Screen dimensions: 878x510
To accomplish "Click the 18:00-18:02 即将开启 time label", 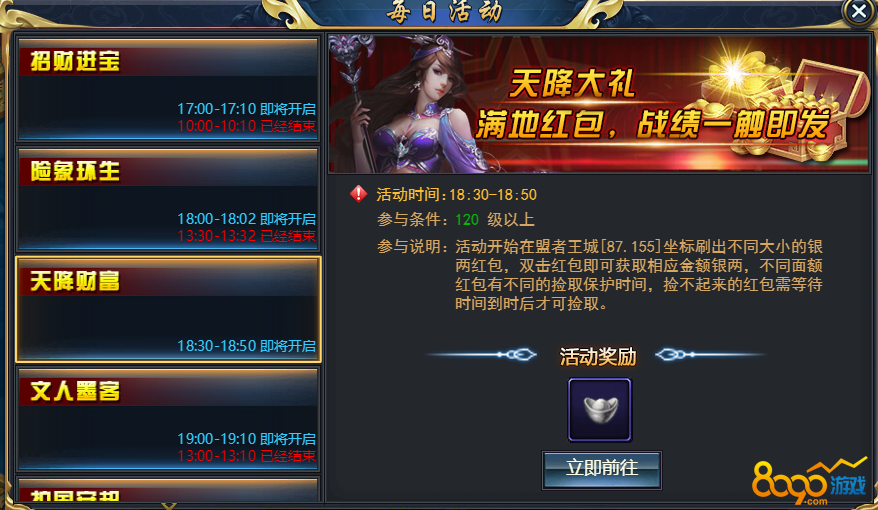I will tap(246, 219).
